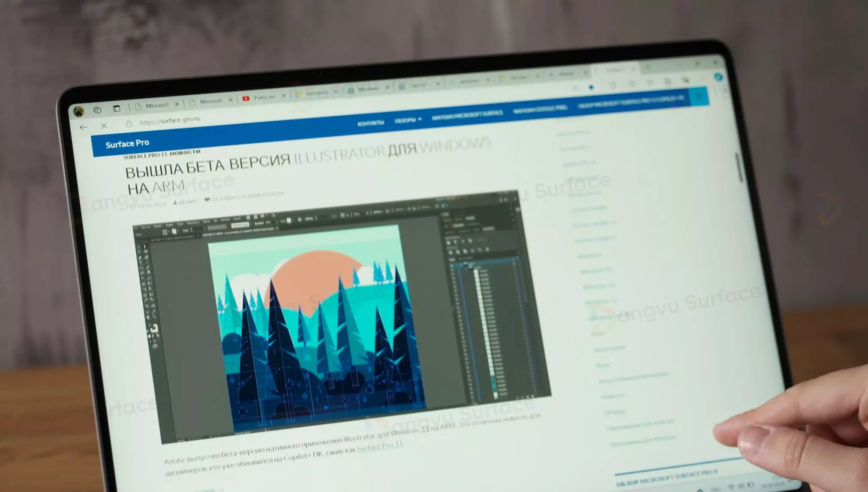Switch to the YouTube tab

coord(264,97)
